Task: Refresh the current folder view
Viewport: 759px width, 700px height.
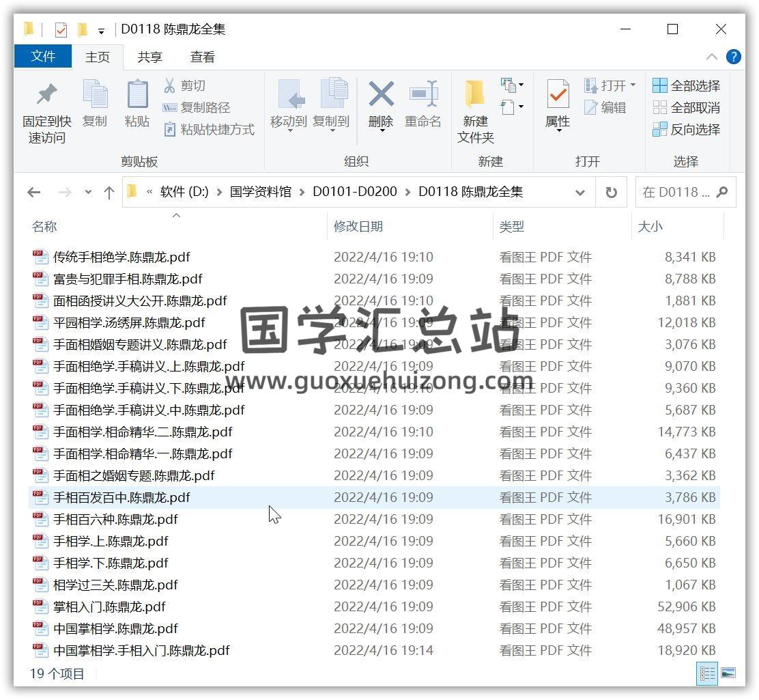Action: 612,193
